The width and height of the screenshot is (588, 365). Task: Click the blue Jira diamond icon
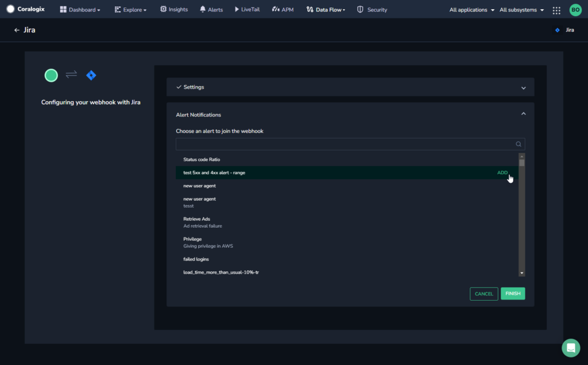click(91, 75)
